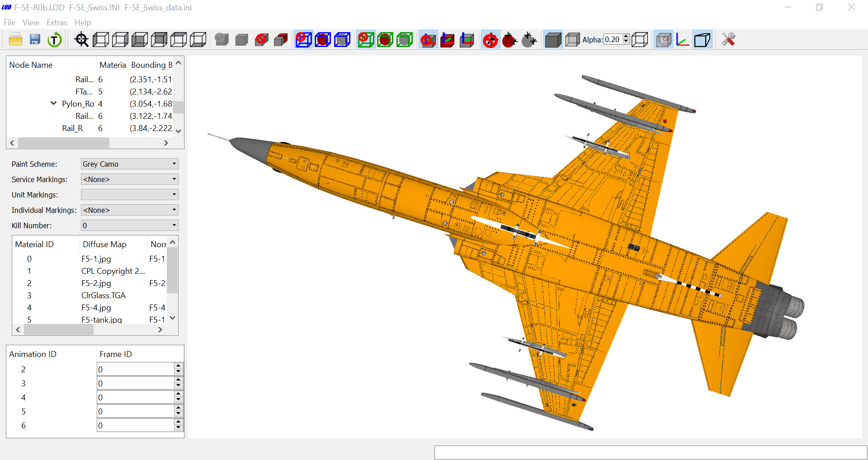868x460 pixels.
Task: Click the red sphere with sparkles icon
Action: [x=510, y=40]
